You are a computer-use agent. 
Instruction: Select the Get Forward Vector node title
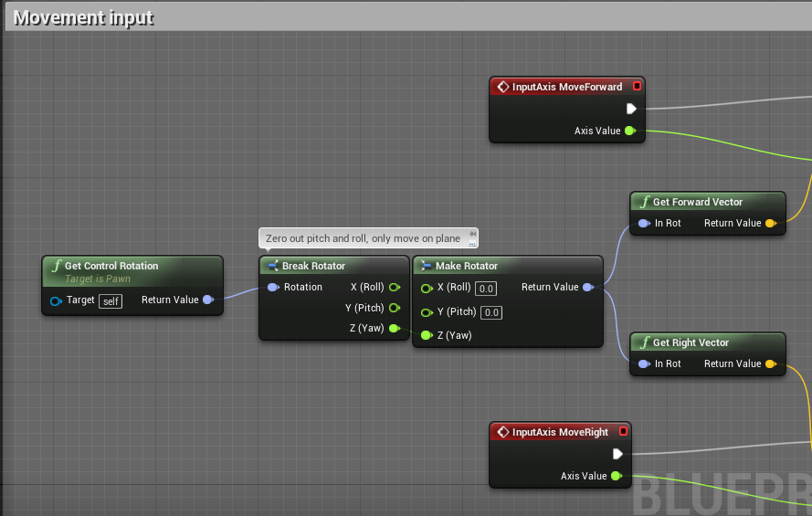click(x=698, y=202)
